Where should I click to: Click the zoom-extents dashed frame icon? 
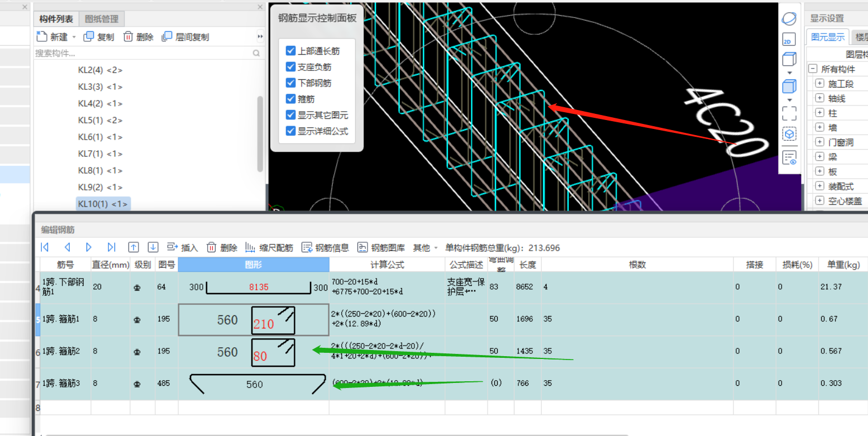point(789,113)
